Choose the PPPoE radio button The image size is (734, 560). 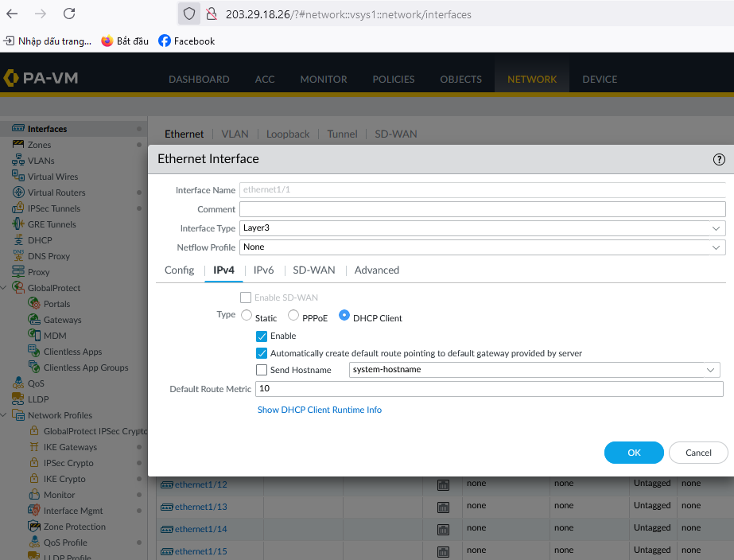click(x=293, y=316)
